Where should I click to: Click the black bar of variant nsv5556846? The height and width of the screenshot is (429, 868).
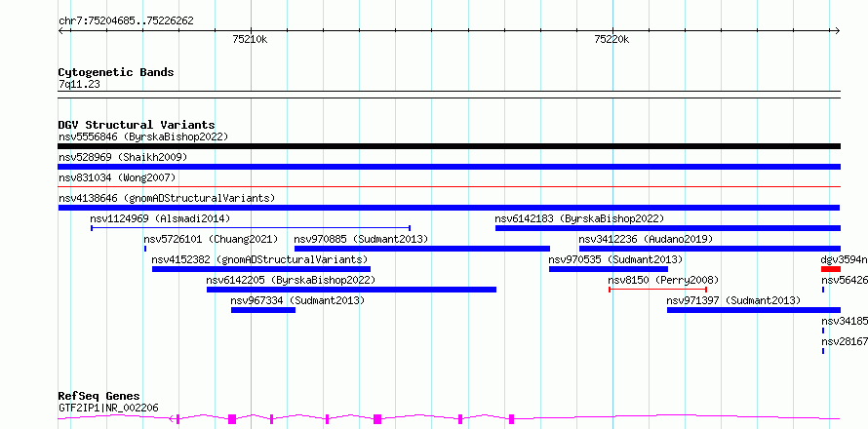449,146
